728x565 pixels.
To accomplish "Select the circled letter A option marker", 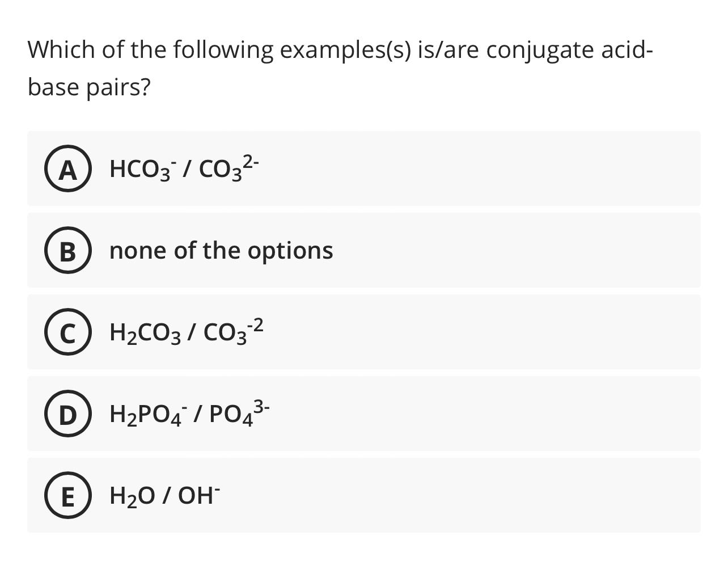I will pos(67,168).
